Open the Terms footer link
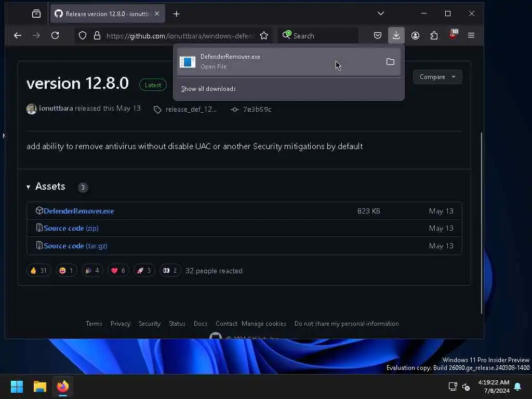532x399 pixels. [x=94, y=324]
